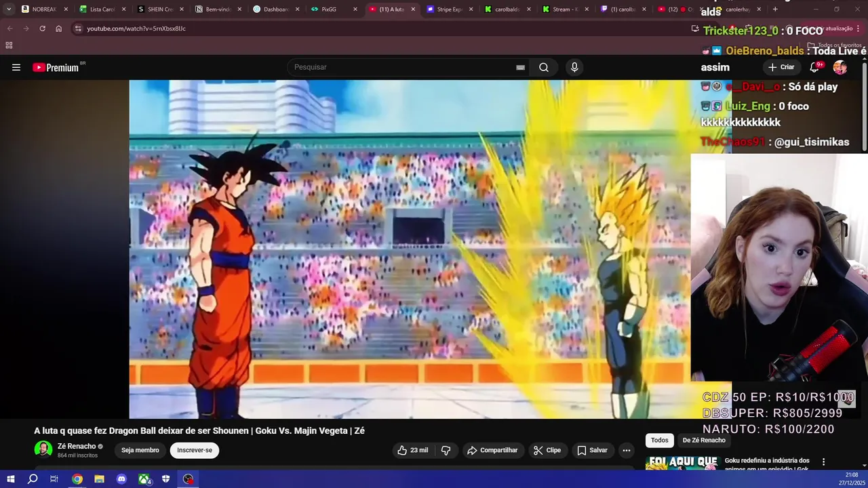Open the Chrome home page button
This screenshot has width=868, height=488.
tap(58, 28)
